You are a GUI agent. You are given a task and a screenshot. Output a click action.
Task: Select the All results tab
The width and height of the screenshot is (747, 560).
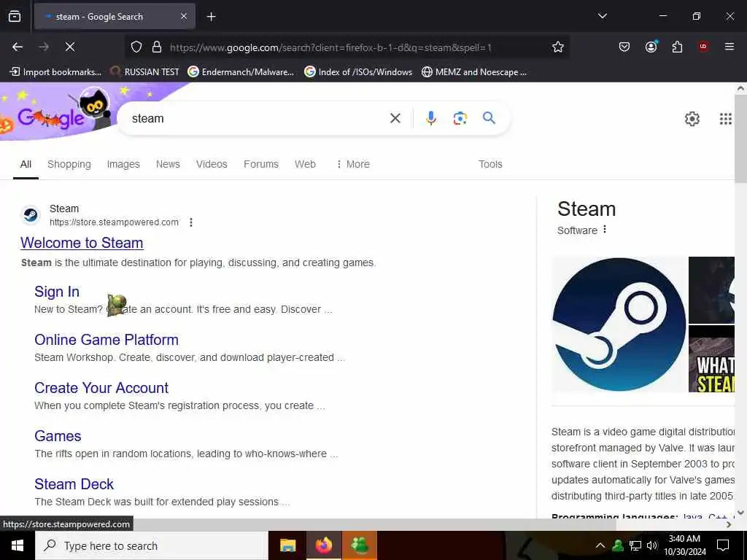pos(26,164)
